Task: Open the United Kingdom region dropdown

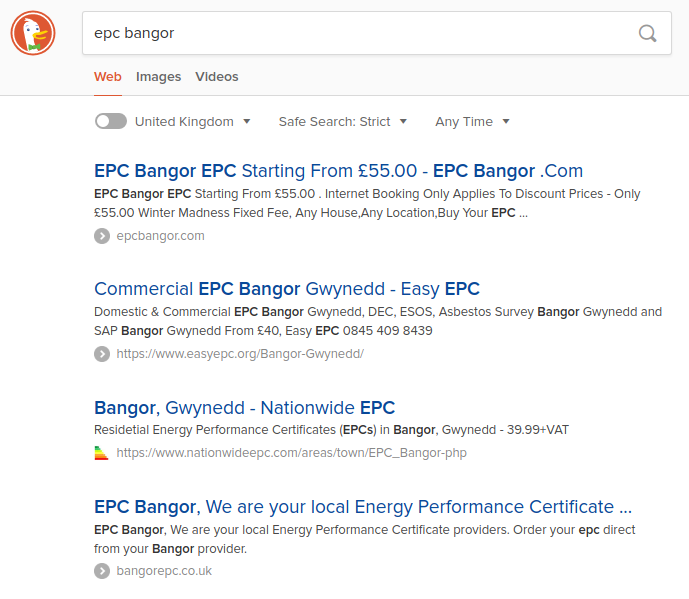Action: [192, 122]
